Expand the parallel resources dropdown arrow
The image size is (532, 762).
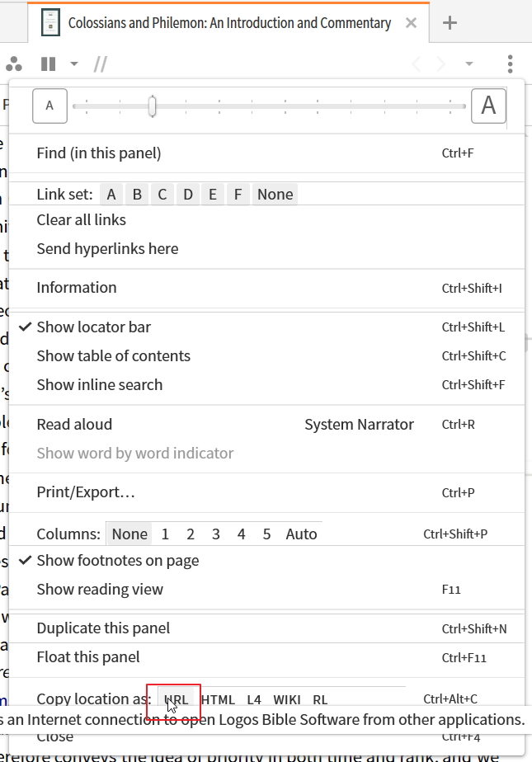74,63
